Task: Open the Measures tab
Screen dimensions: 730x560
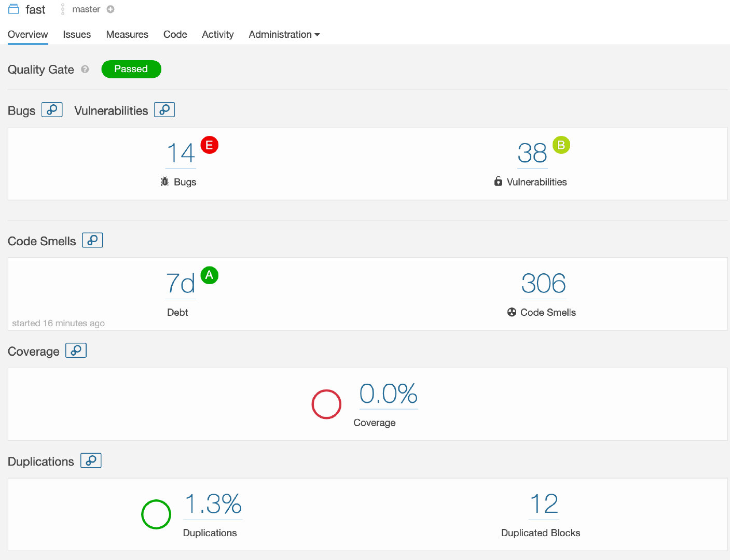Action: [x=127, y=34]
